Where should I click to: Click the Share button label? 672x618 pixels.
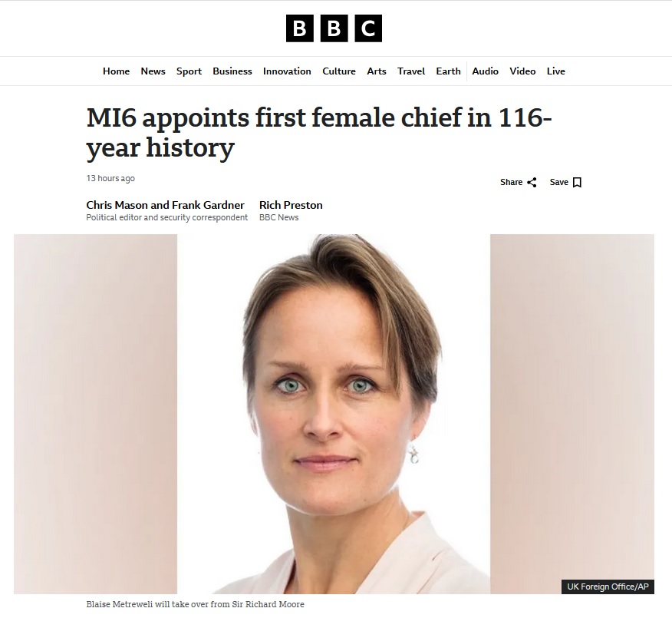pyautogui.click(x=511, y=183)
